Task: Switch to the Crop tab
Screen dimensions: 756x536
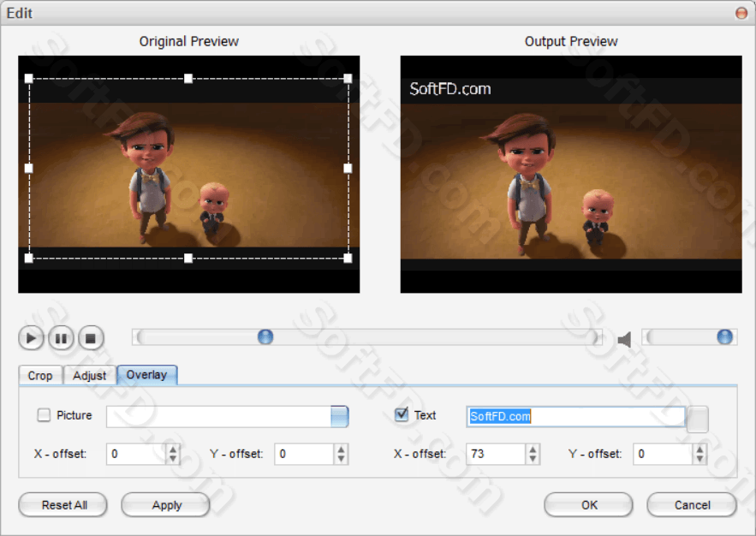Action: [x=40, y=376]
